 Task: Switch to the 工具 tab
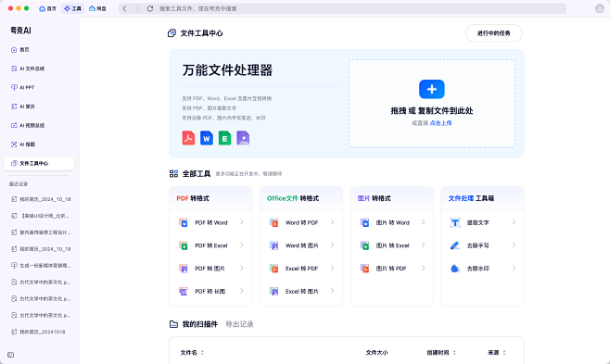72,8
